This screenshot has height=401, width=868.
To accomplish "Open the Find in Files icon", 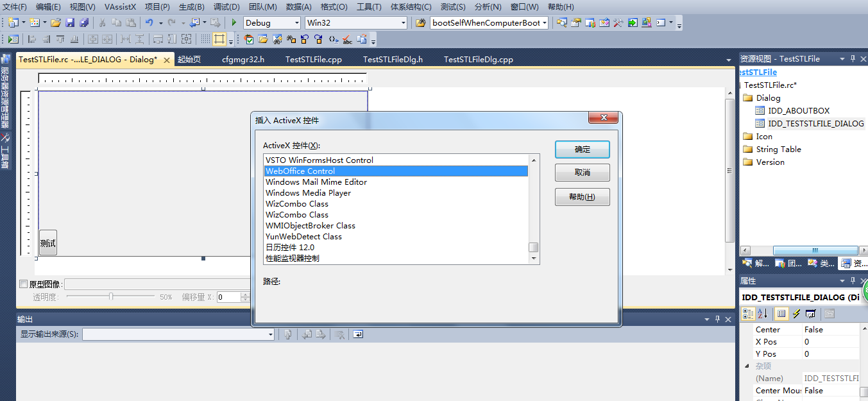I will 421,22.
